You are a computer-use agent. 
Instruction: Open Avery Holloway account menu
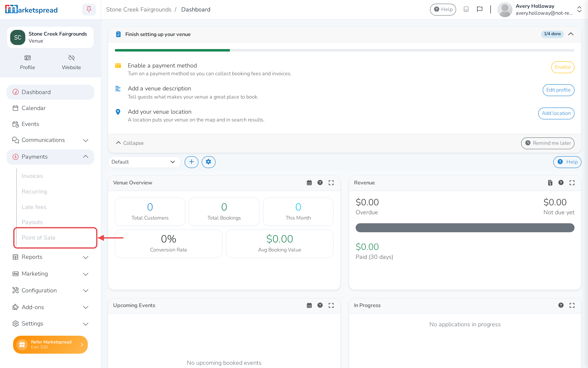[x=539, y=9]
